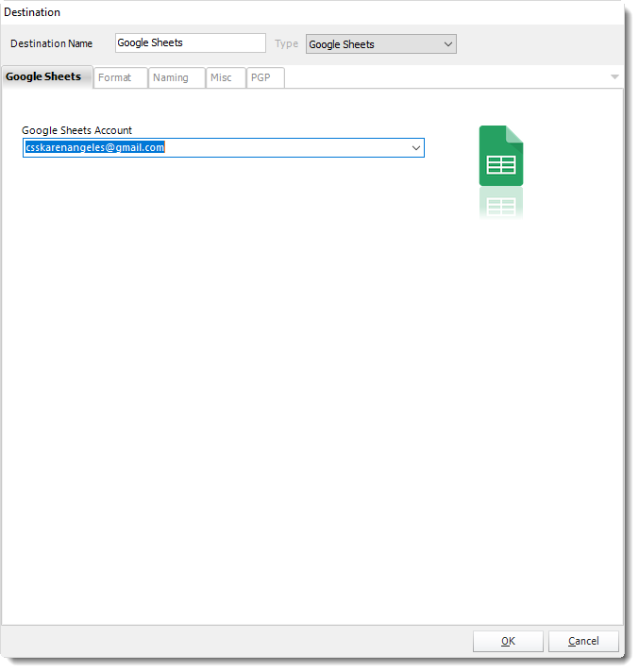Dismiss the dialog with Cancel

point(583,641)
